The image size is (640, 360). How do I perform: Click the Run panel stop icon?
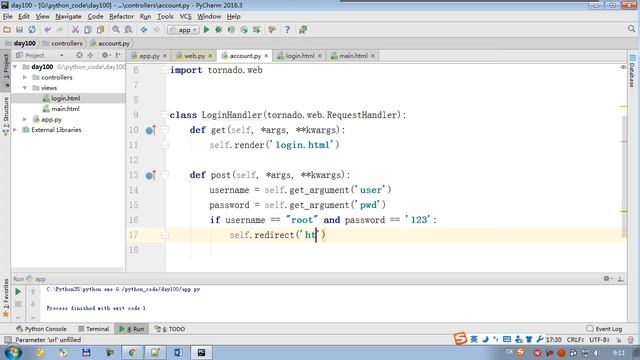pyautogui.click(x=18, y=304)
